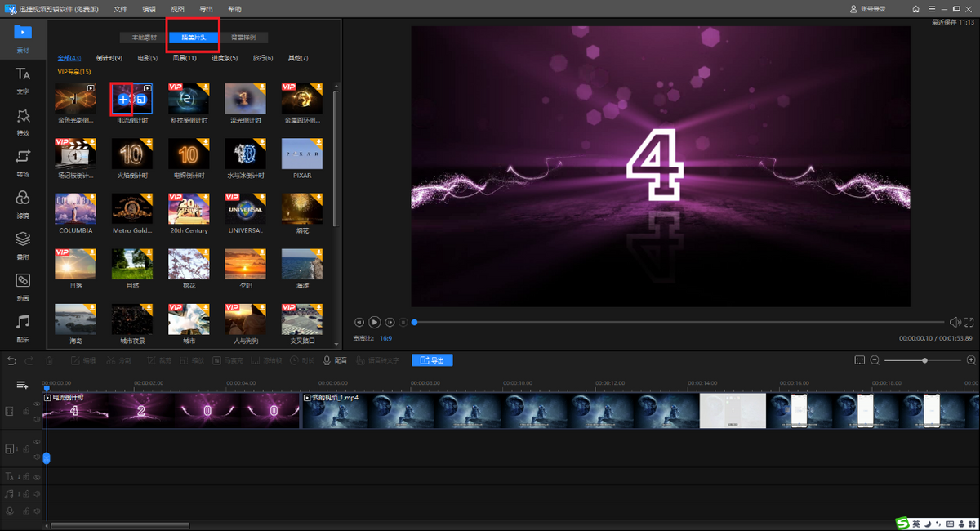Open the 16:9 aspect ratio selector
The width and height of the screenshot is (980, 531).
pos(385,337)
